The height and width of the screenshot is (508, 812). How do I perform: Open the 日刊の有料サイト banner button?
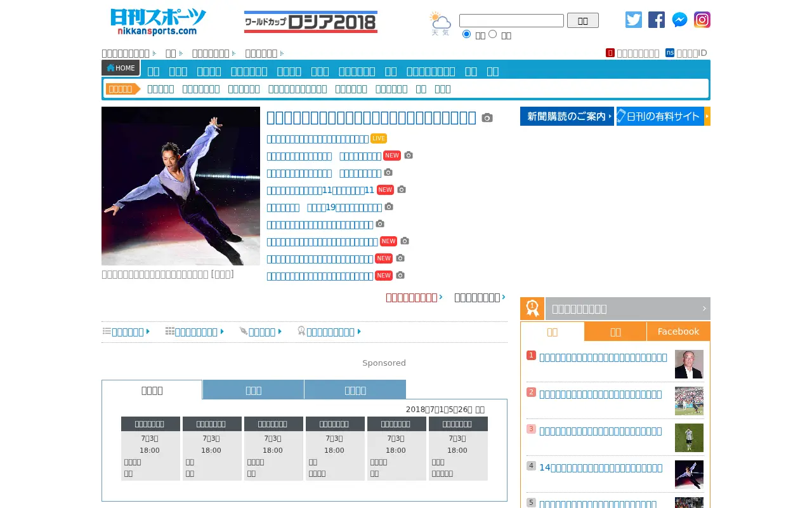coord(664,116)
